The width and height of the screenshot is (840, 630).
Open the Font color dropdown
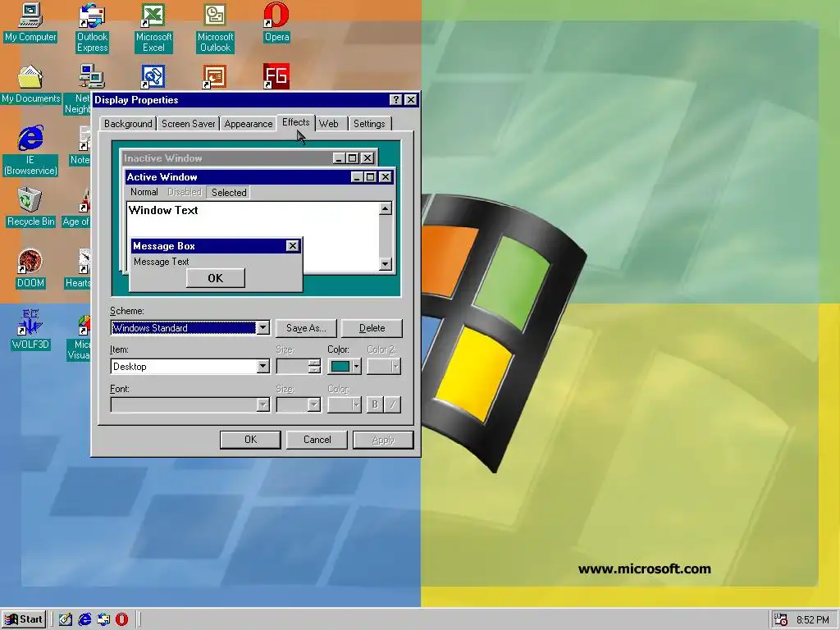point(345,404)
